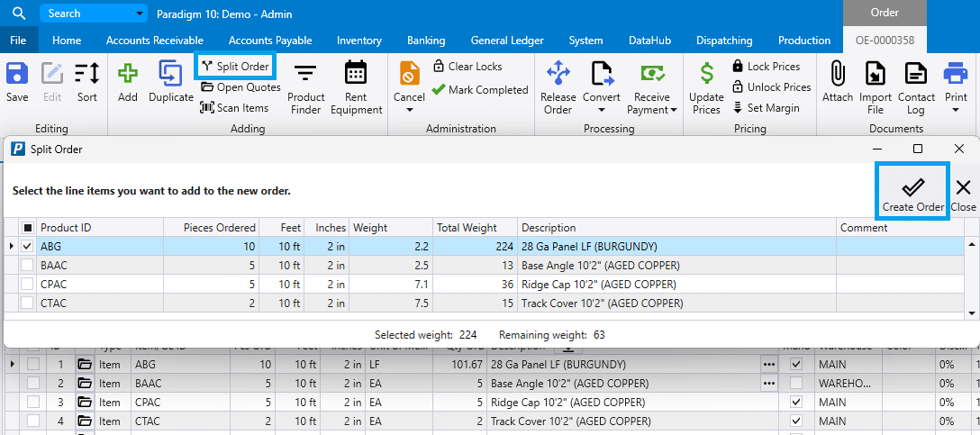Click the Sort icon
Screen dimensions: 980x435
click(86, 74)
